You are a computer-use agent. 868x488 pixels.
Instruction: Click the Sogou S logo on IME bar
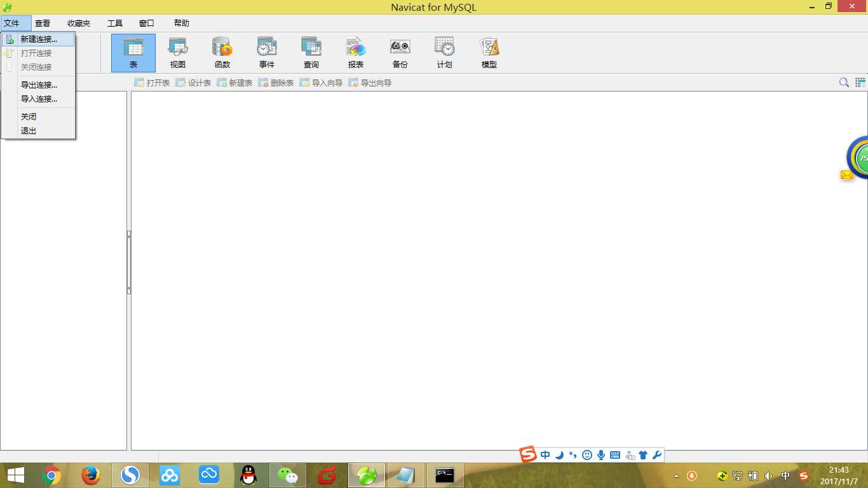point(528,455)
